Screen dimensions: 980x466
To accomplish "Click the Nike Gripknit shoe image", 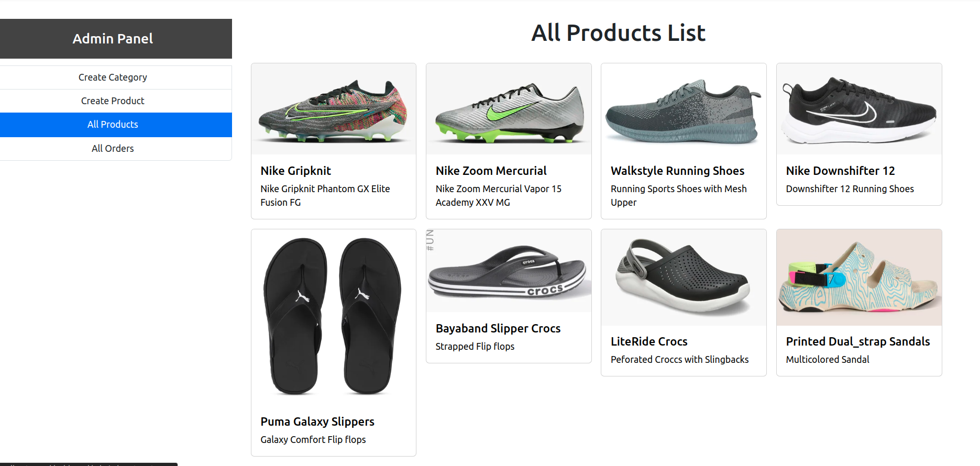I will pyautogui.click(x=333, y=108).
